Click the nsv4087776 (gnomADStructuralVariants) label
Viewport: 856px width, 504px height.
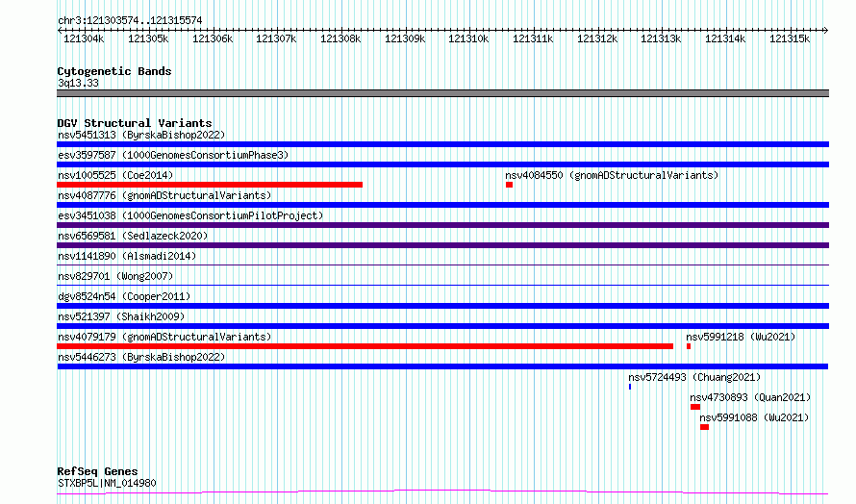click(164, 195)
